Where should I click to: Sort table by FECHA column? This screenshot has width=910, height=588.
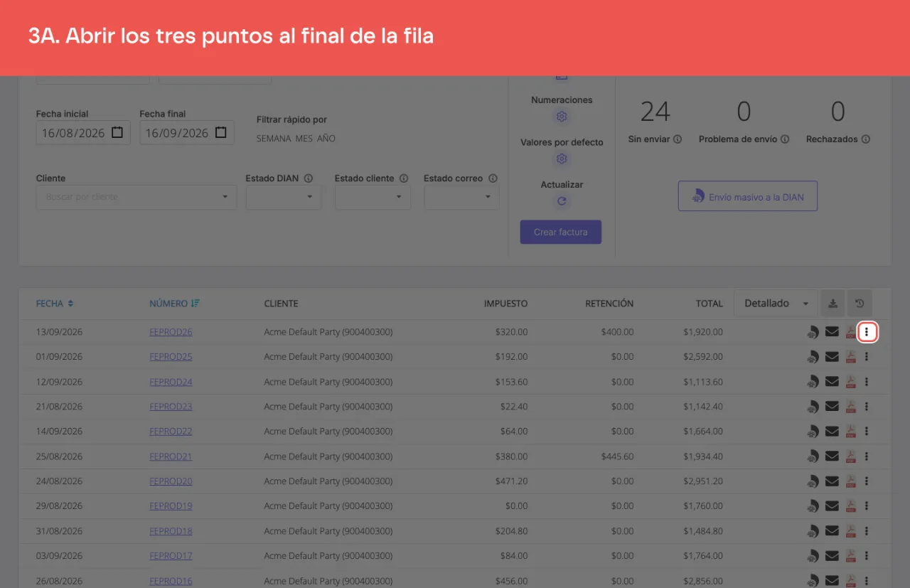click(55, 304)
